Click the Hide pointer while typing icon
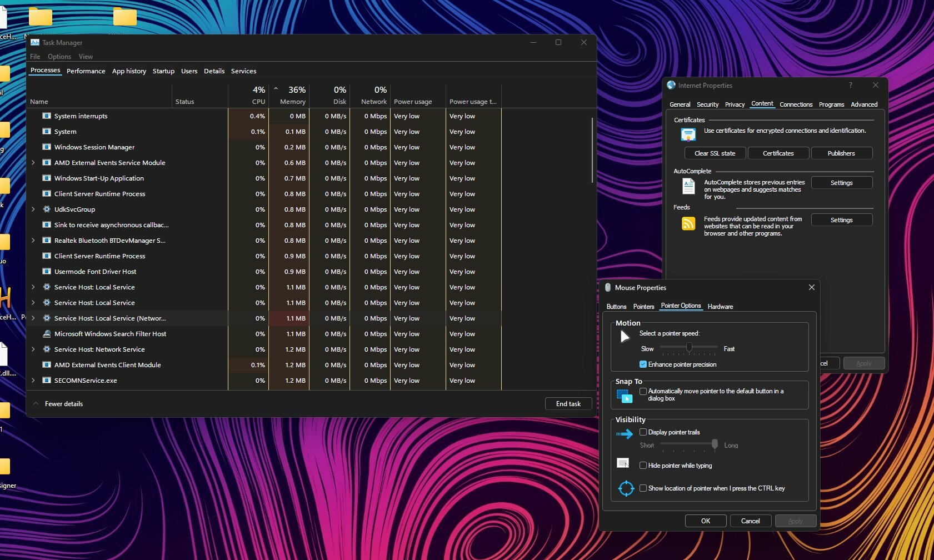The image size is (934, 560). 623,463
